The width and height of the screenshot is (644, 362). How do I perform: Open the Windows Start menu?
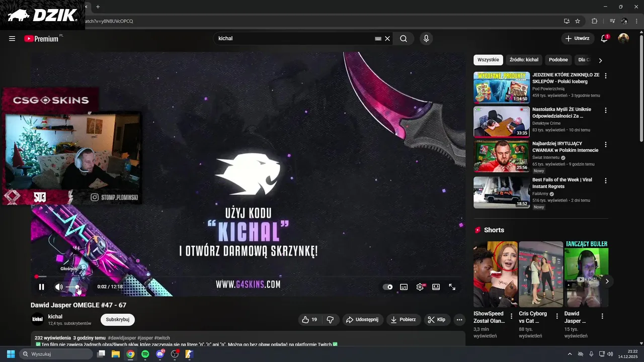(11, 354)
